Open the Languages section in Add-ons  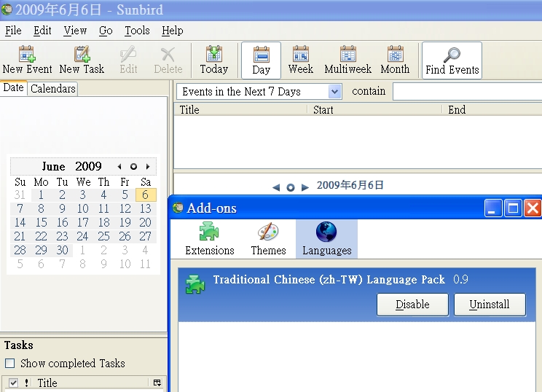pos(326,239)
